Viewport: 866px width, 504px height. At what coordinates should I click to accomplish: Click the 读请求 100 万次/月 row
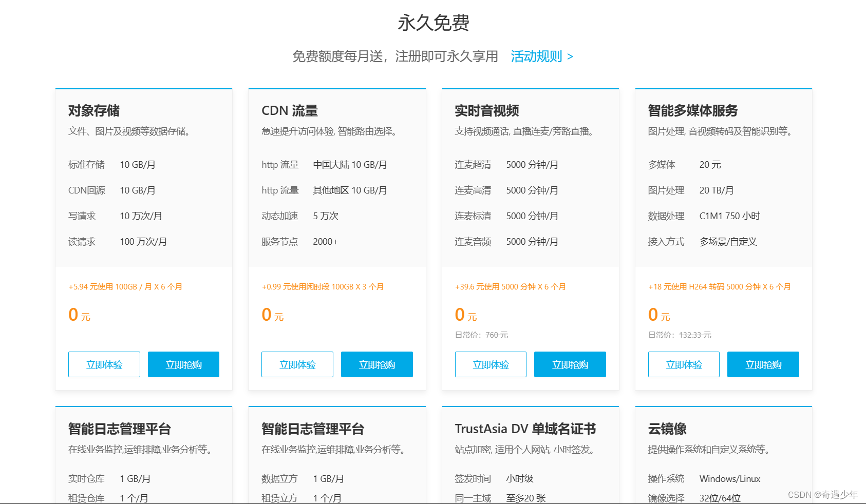click(x=118, y=242)
